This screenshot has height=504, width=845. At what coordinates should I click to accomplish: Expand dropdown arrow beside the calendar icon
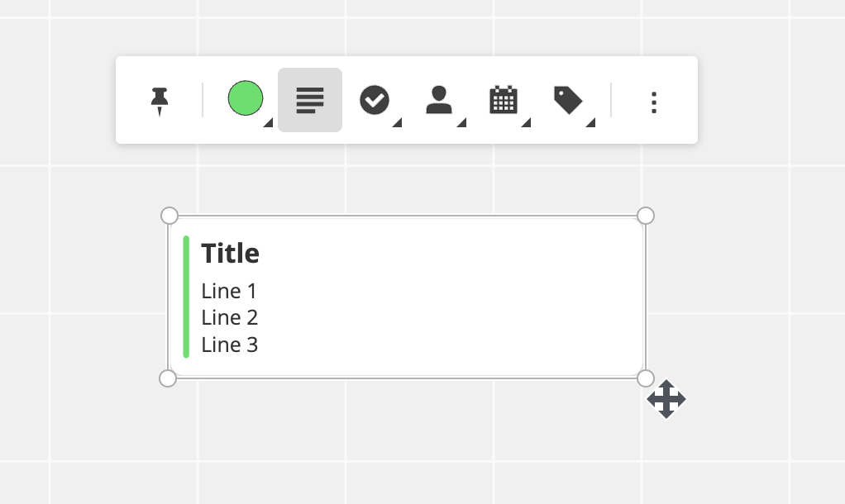coord(526,123)
